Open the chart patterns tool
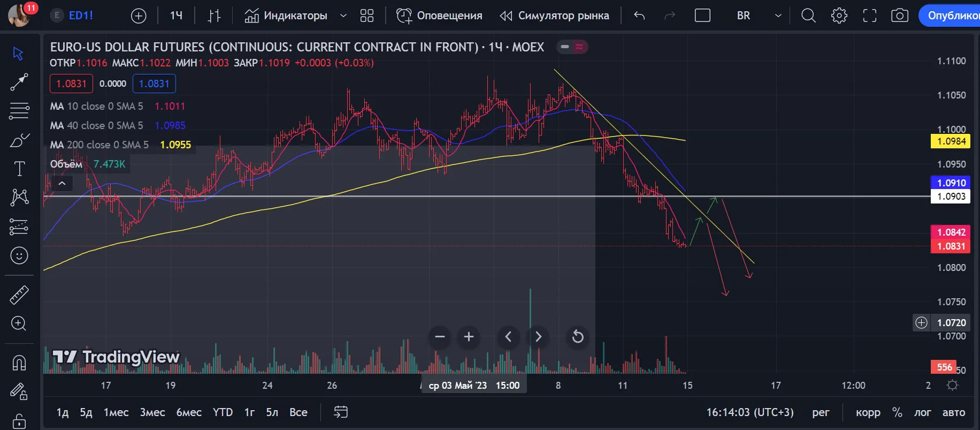980x430 pixels. click(19, 198)
